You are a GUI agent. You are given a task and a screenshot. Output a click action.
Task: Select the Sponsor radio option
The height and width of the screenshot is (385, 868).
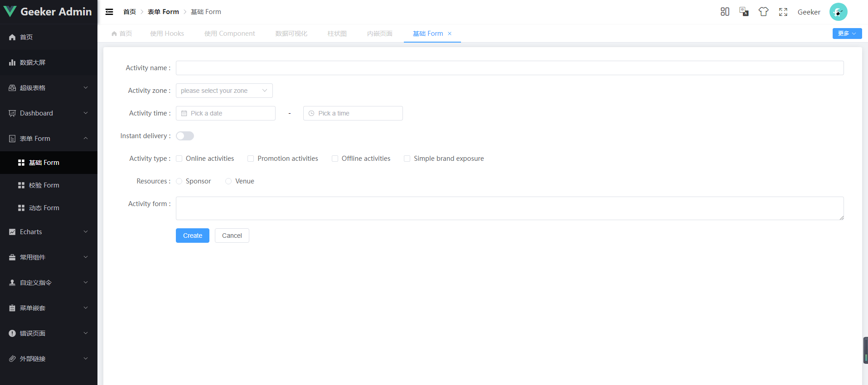tap(179, 181)
